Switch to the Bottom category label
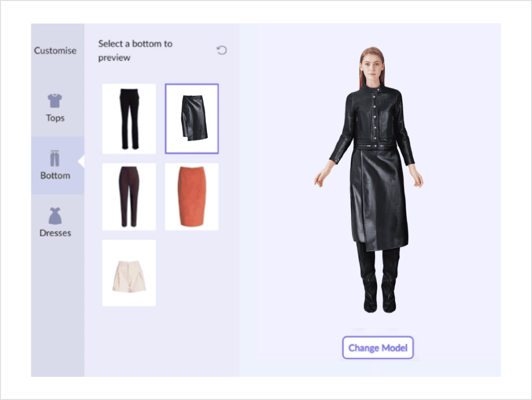The height and width of the screenshot is (400, 532). coord(55,175)
